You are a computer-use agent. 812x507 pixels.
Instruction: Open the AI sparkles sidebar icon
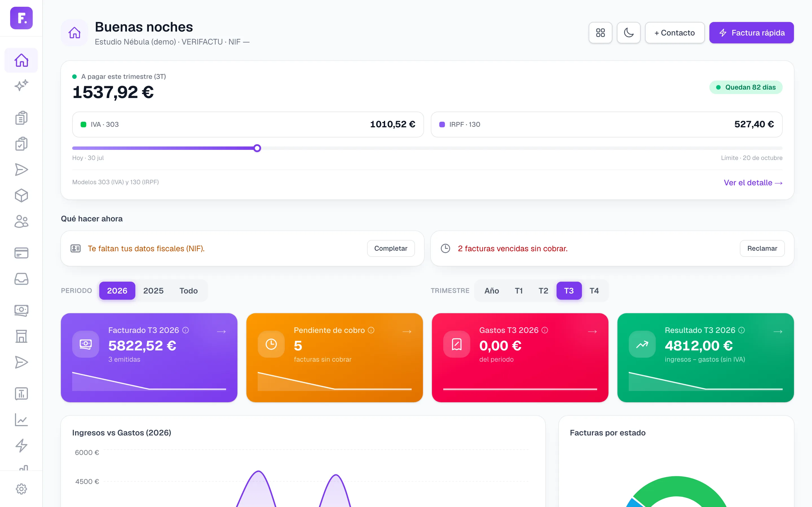(x=21, y=86)
